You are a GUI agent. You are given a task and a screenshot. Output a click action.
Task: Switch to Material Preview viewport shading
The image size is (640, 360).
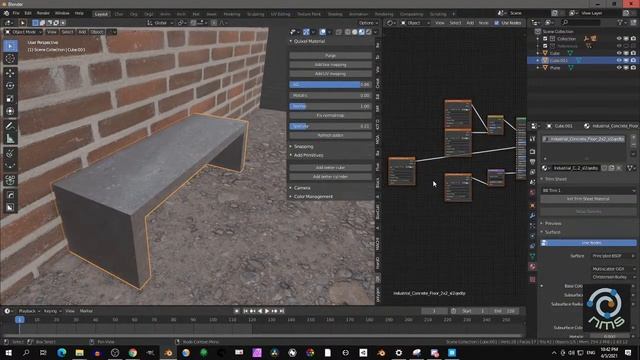362,32
